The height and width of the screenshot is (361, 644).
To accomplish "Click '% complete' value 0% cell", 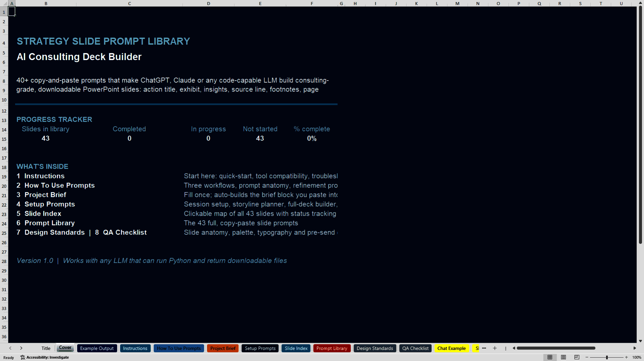I will (312, 138).
